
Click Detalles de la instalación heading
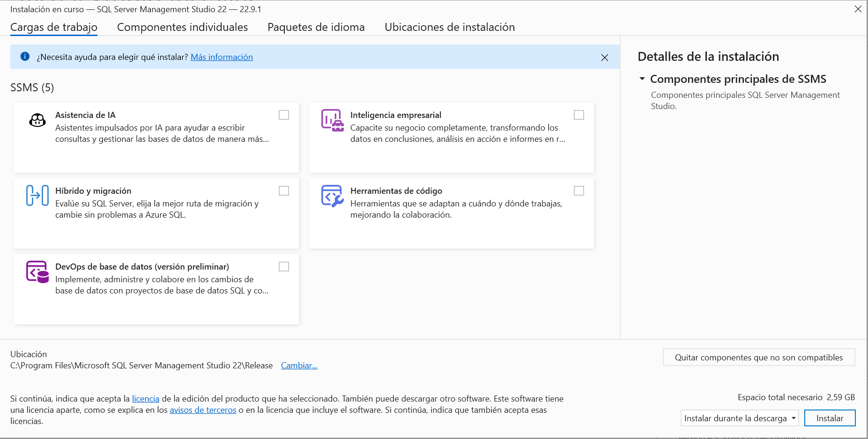tap(708, 57)
